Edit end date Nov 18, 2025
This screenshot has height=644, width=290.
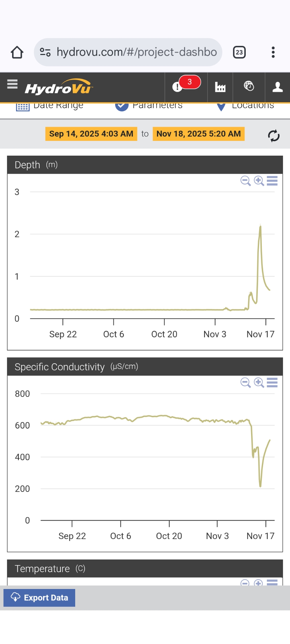tap(198, 134)
